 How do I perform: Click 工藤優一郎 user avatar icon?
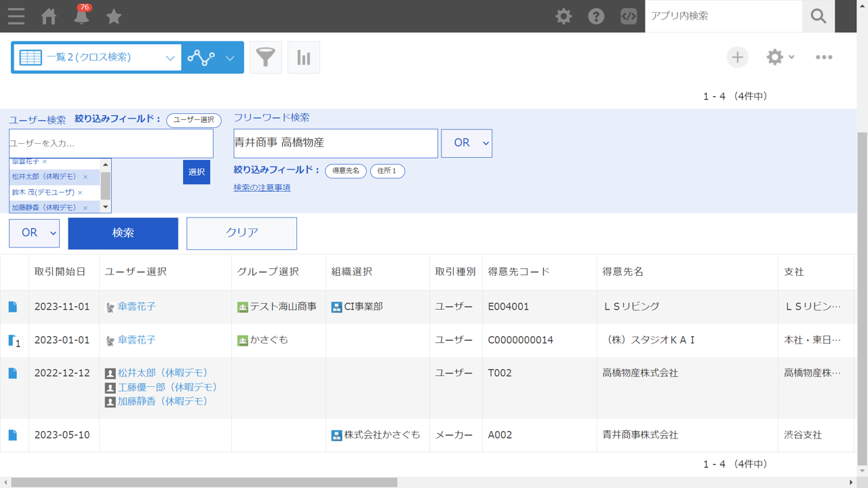tap(111, 388)
